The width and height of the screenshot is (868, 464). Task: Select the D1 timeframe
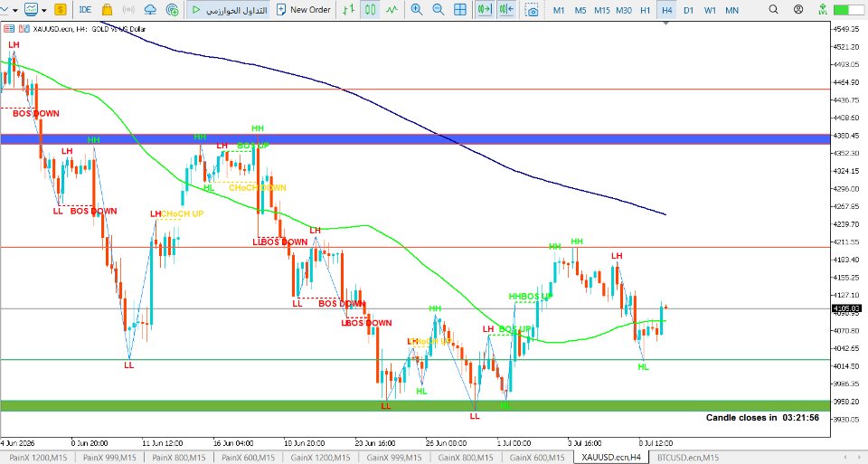click(689, 10)
